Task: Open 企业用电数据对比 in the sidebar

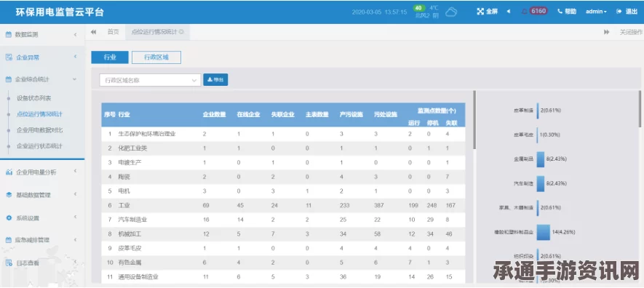Action: point(40,130)
